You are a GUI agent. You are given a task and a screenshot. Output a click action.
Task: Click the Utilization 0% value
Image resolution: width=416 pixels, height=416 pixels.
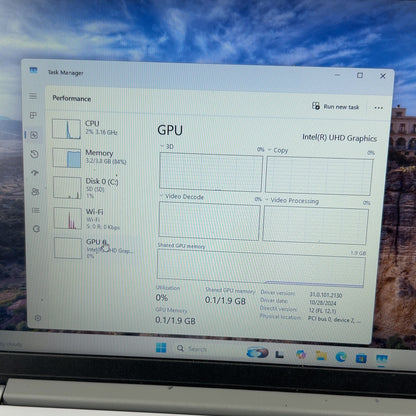(162, 298)
